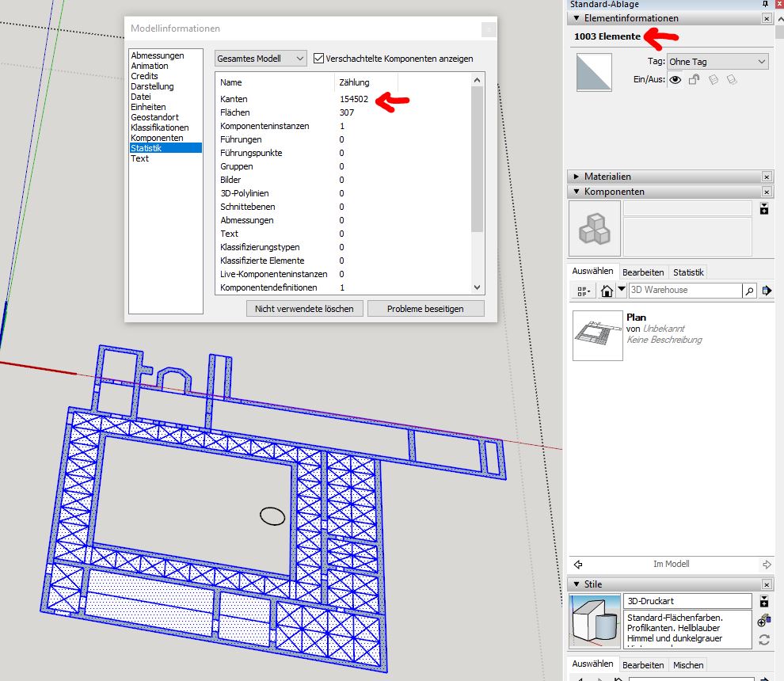This screenshot has width=784, height=681.
Task: Toggle visibility eye icon next to Ein/Aus
Action: 676,79
